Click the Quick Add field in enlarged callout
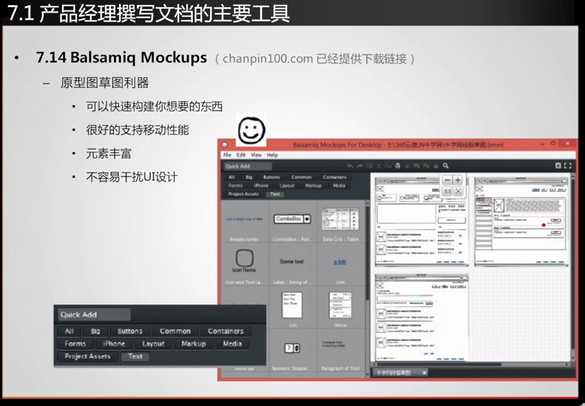This screenshot has height=406, width=585. 94,315
